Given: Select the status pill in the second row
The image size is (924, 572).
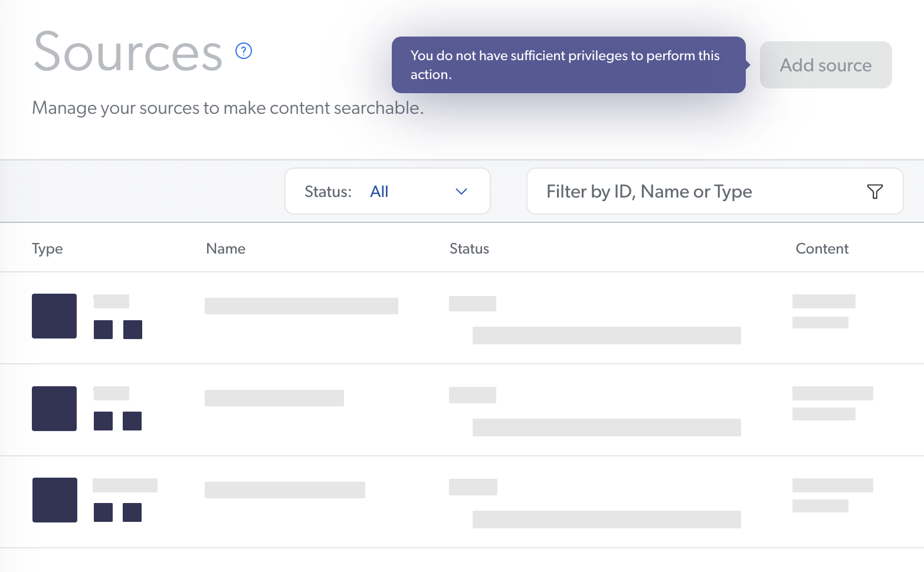Looking at the screenshot, I should click(x=472, y=395).
